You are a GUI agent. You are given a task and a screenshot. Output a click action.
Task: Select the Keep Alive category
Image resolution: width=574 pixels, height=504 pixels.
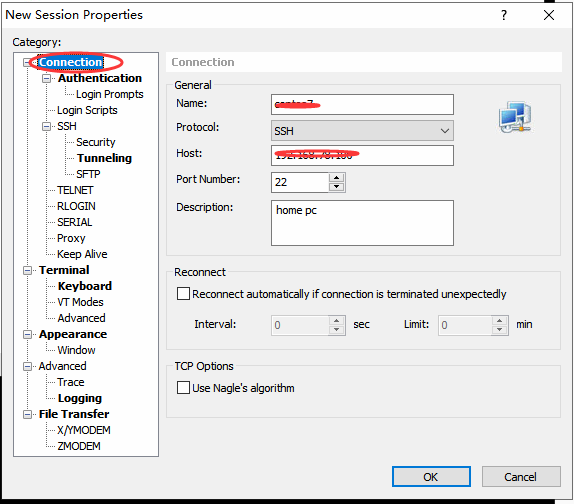82,254
